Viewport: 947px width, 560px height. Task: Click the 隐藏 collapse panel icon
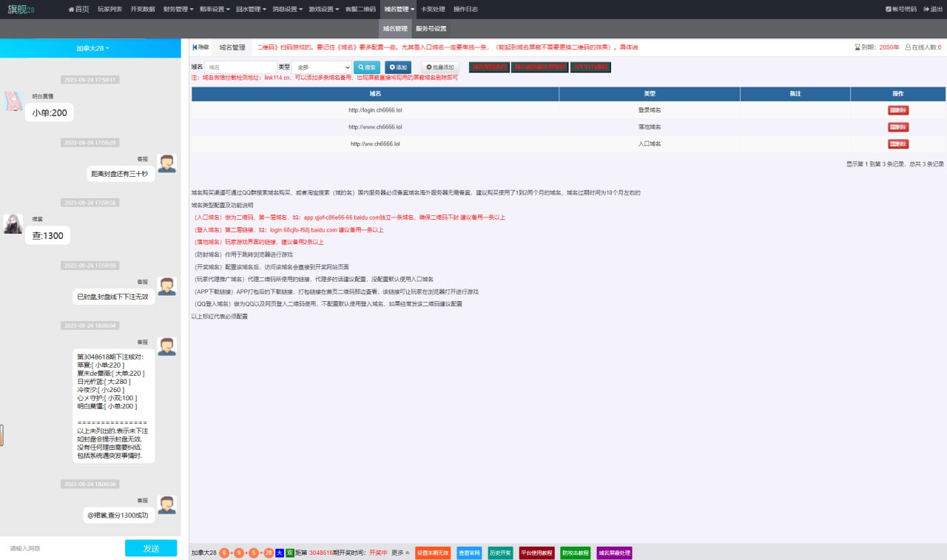195,47
